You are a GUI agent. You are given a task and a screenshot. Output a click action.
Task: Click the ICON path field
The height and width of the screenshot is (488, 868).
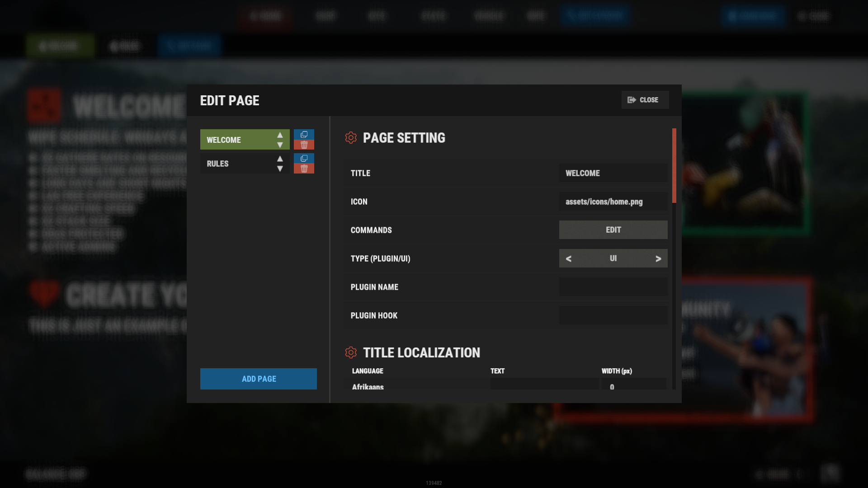[x=613, y=202]
